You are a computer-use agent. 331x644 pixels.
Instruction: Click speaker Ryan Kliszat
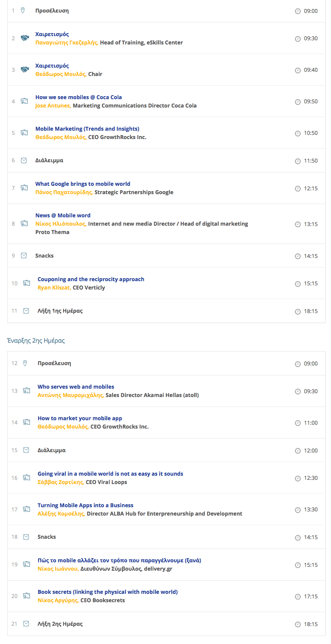54,288
